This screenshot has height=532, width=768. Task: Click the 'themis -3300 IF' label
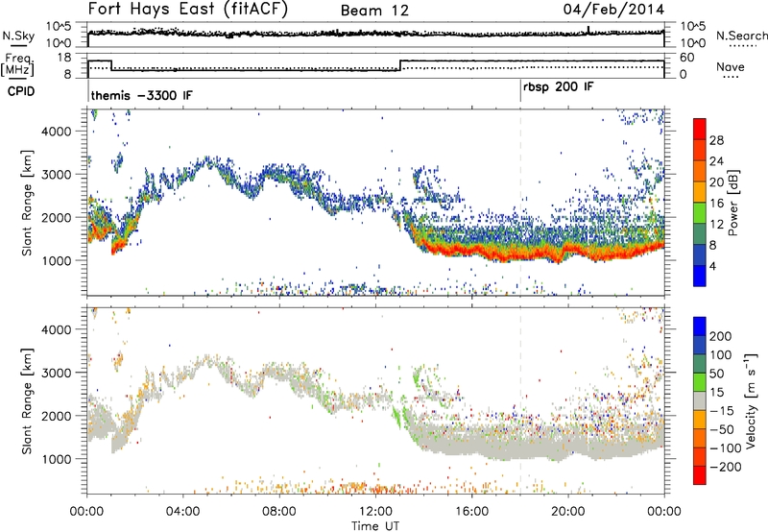tap(141, 95)
